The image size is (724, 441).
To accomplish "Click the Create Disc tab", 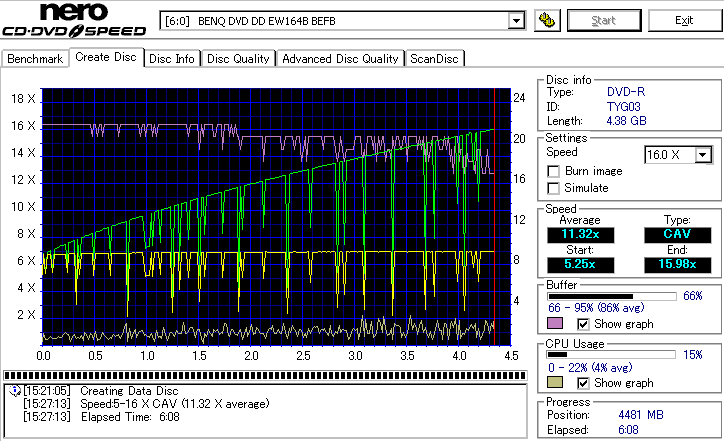I will coord(106,57).
